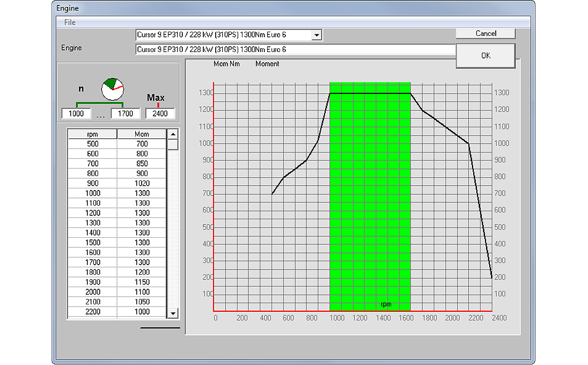This screenshot has height=365, width=588.
Task: Select the Mom cell 900 in row 800
Action: point(142,174)
